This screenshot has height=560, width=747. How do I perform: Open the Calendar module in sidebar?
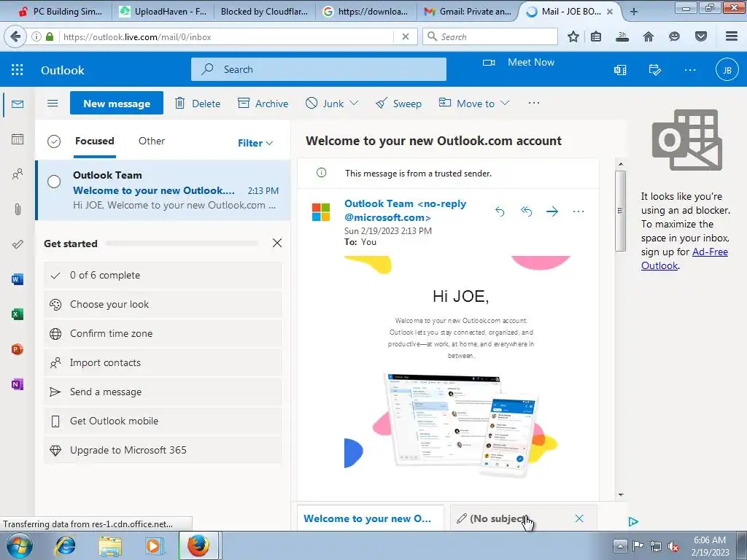18,139
